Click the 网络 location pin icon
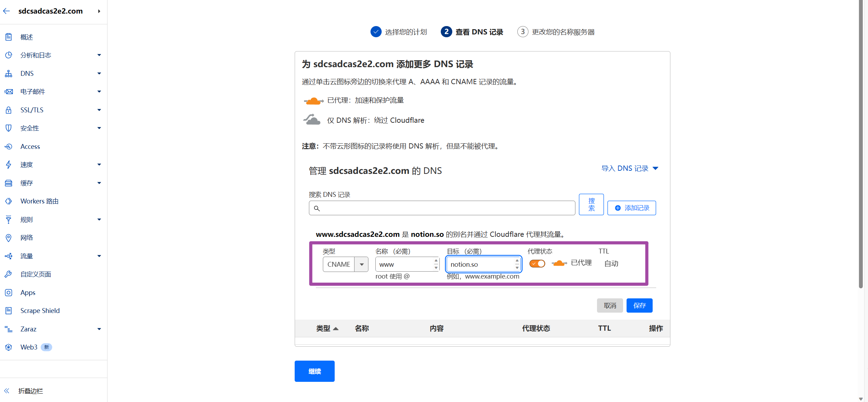 click(9, 238)
